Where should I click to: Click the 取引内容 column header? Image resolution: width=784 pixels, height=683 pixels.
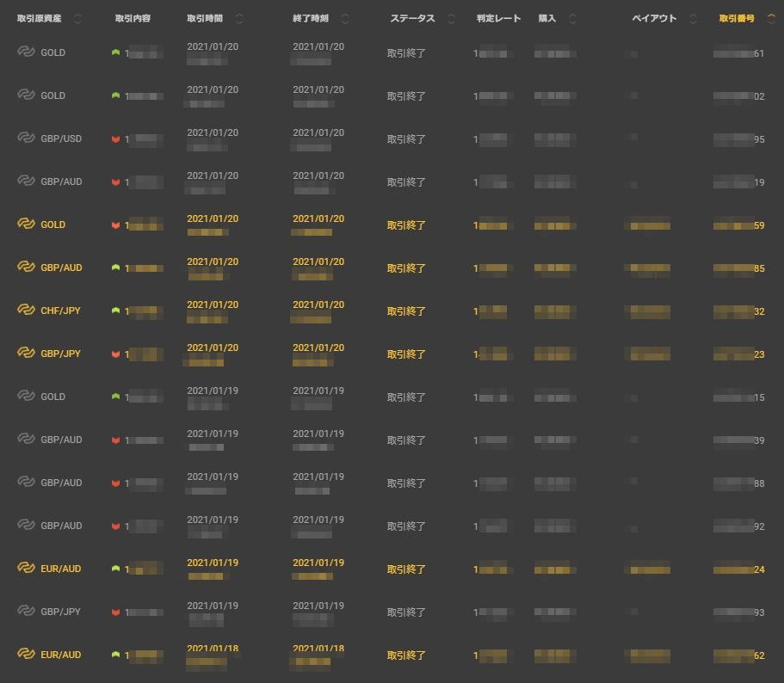pos(133,19)
